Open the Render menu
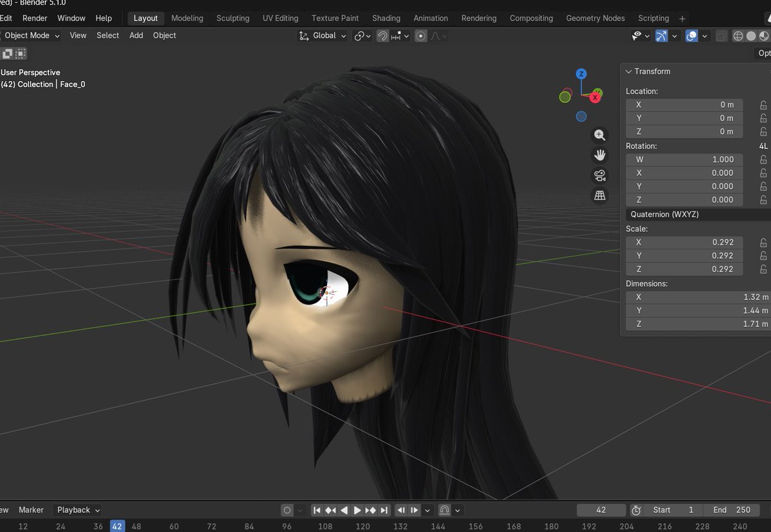The width and height of the screenshot is (771, 532). [35, 18]
